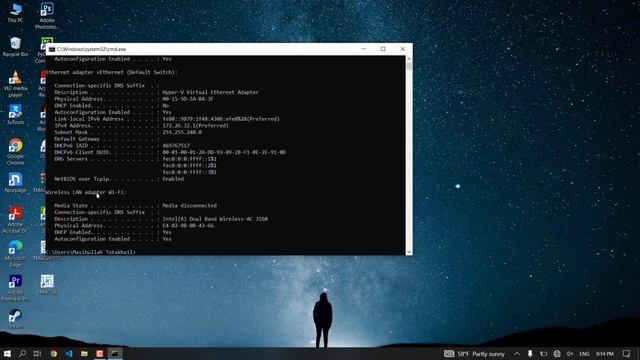Click scrollbar up arrow in cmd window

(x=409, y=59)
